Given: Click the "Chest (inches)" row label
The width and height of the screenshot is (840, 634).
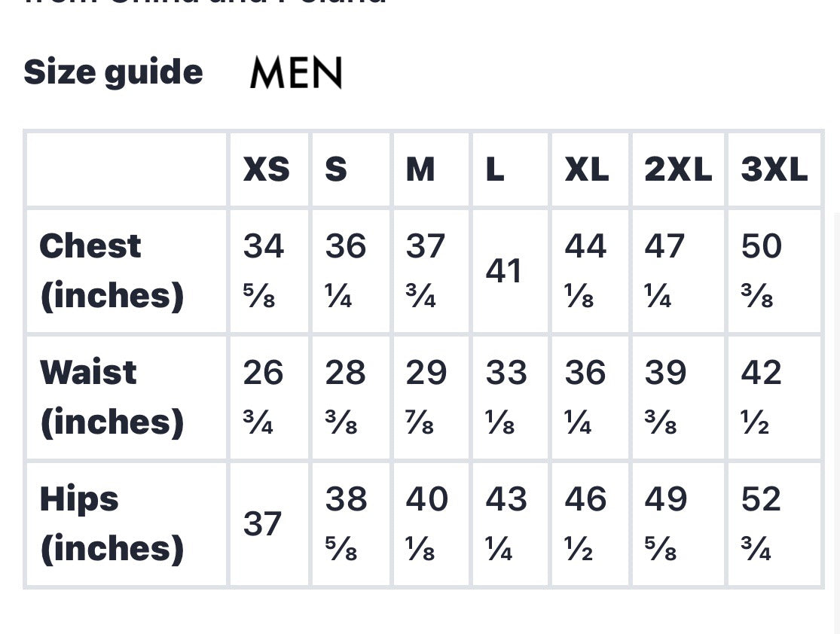Looking at the screenshot, I should [111, 271].
